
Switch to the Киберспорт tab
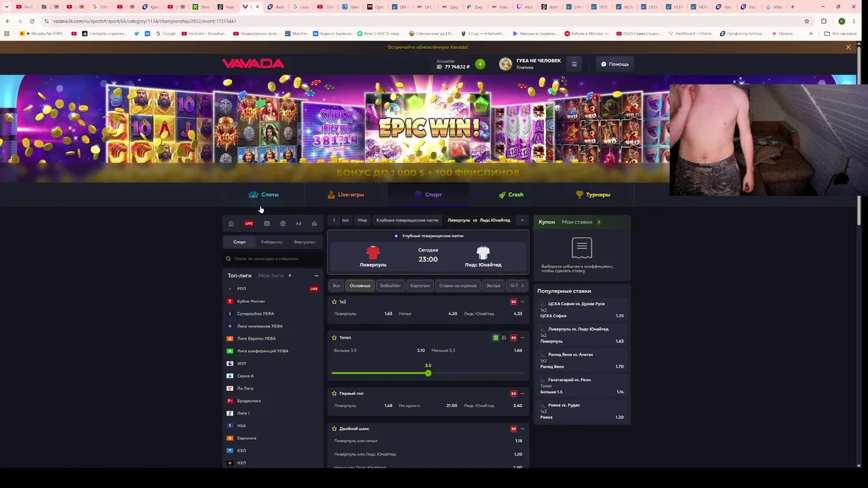tap(272, 242)
